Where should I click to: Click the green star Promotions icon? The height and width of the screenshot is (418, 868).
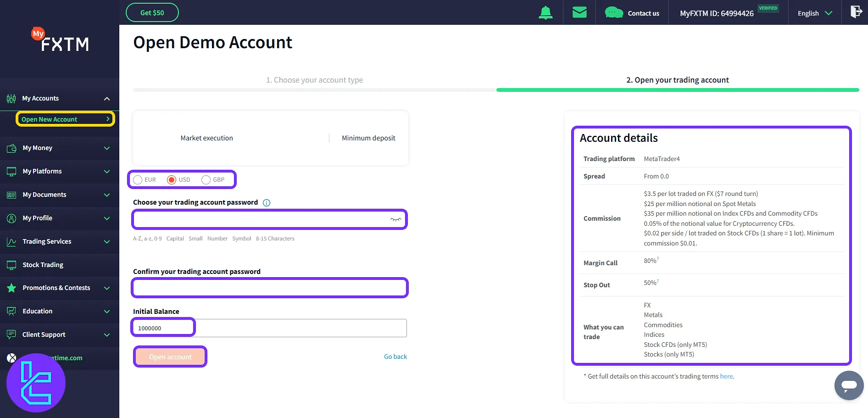point(11,288)
